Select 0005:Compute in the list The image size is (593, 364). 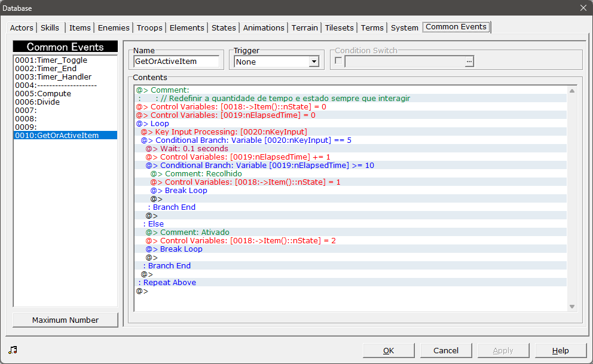[x=43, y=94]
